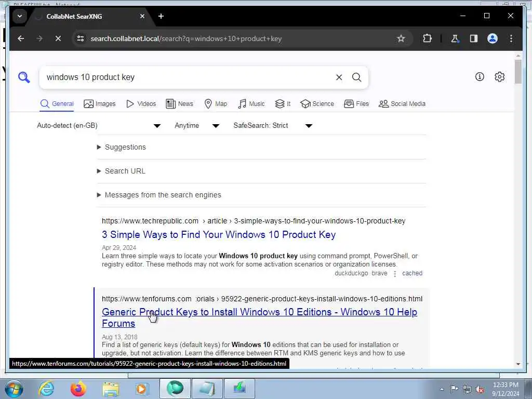Open the SafeSearch: Strict dropdown
This screenshot has height=399, width=532.
click(273, 126)
